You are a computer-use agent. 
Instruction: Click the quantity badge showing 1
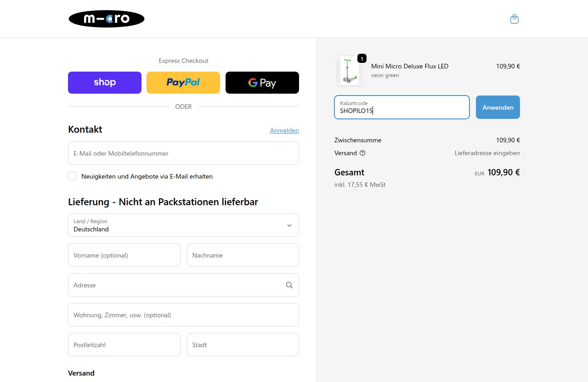pos(362,58)
